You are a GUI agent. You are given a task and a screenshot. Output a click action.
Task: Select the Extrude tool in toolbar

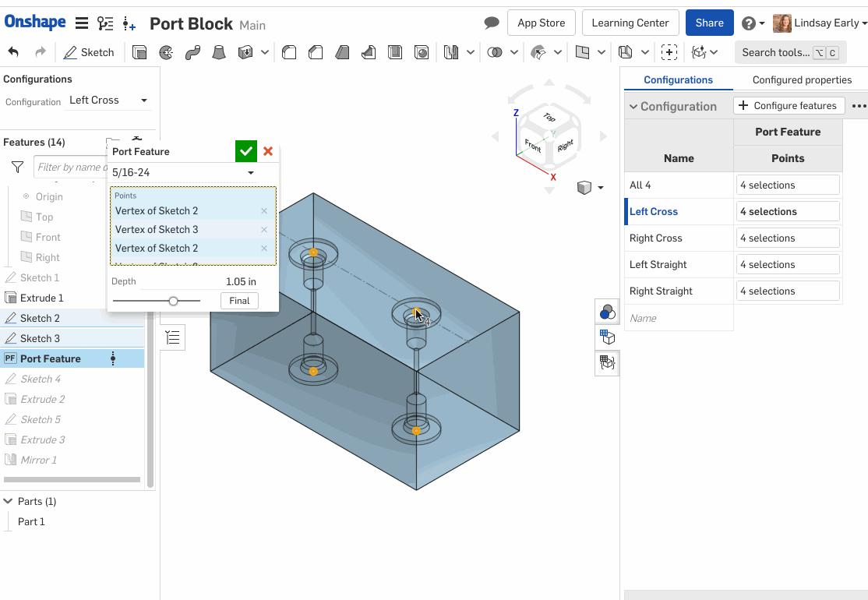pyautogui.click(x=139, y=52)
